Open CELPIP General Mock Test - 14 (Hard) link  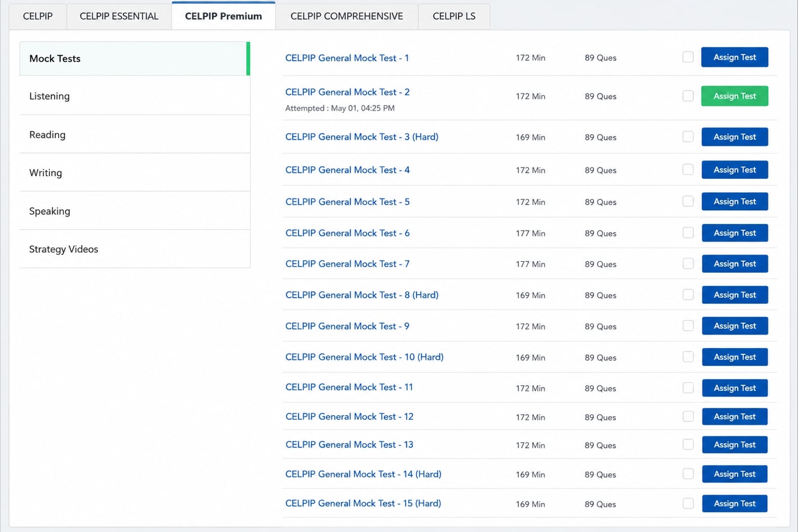363,474
